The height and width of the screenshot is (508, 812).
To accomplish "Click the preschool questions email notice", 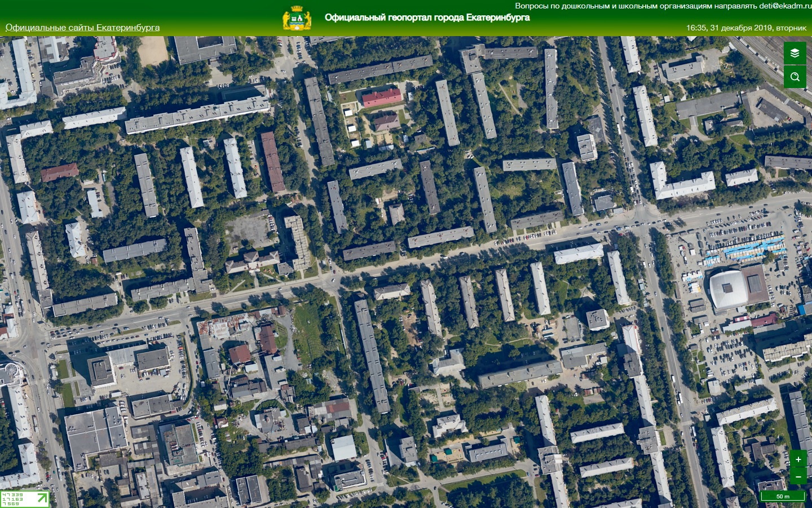I will [x=663, y=6].
